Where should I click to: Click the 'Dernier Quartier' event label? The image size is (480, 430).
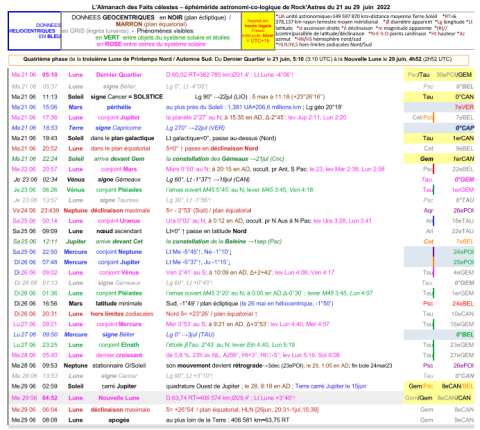pyautogui.click(x=119, y=75)
